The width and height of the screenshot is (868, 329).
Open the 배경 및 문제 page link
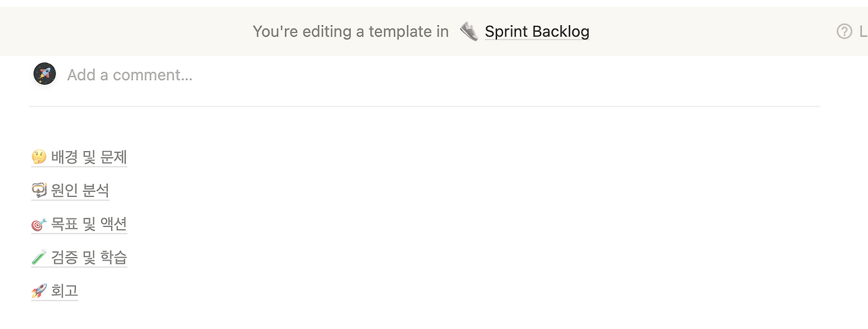[x=89, y=157]
